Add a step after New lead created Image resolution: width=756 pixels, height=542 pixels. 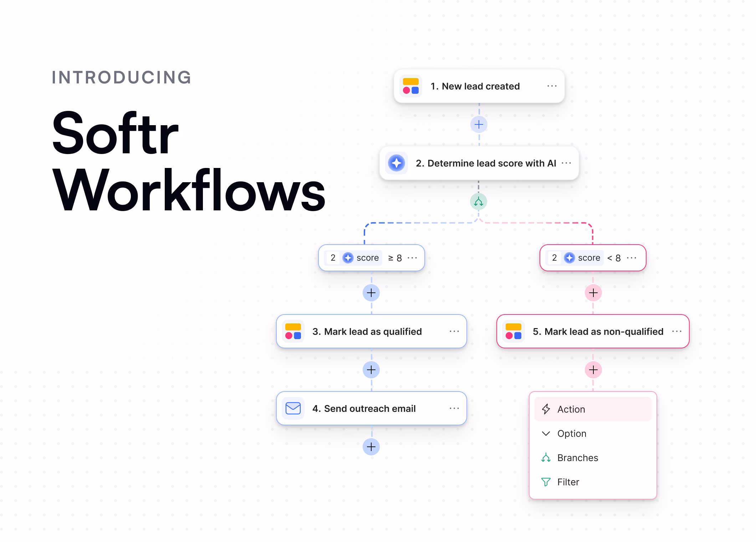pyautogui.click(x=478, y=124)
